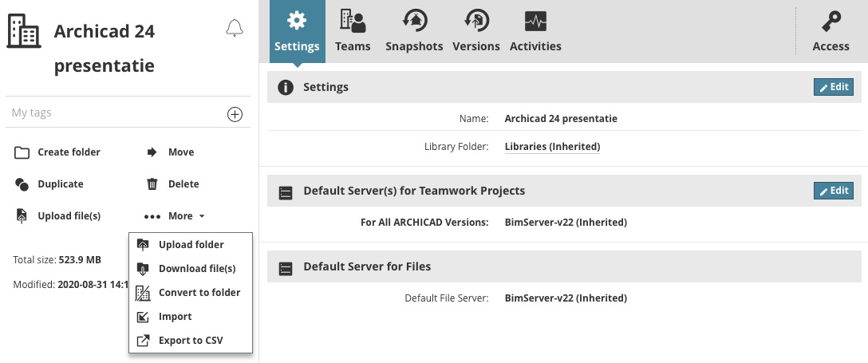Click the Delete label

click(183, 184)
